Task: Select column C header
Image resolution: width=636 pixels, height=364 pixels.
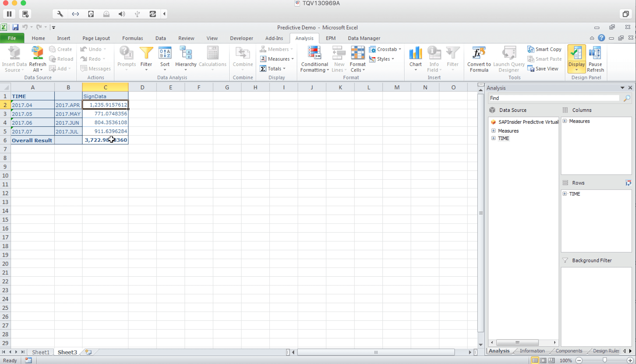Action: click(105, 87)
